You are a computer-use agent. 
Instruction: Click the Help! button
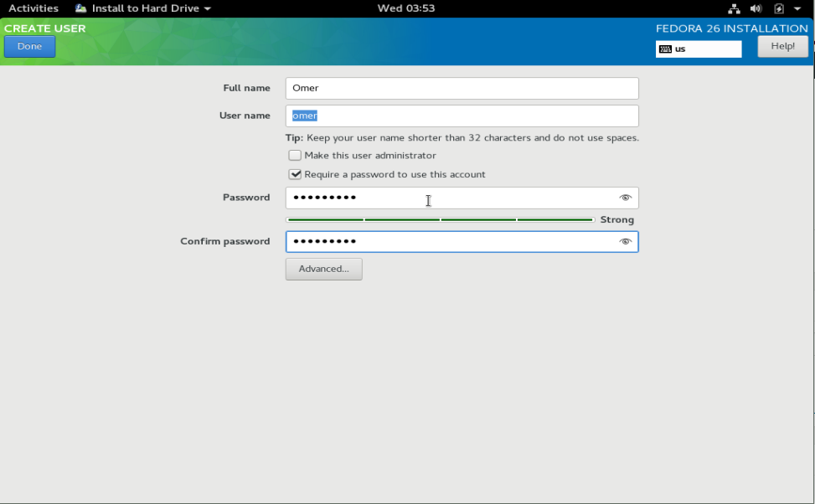[782, 47]
